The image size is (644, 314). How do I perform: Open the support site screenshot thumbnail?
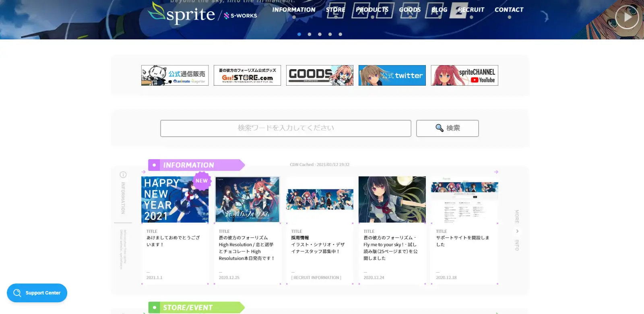click(465, 199)
